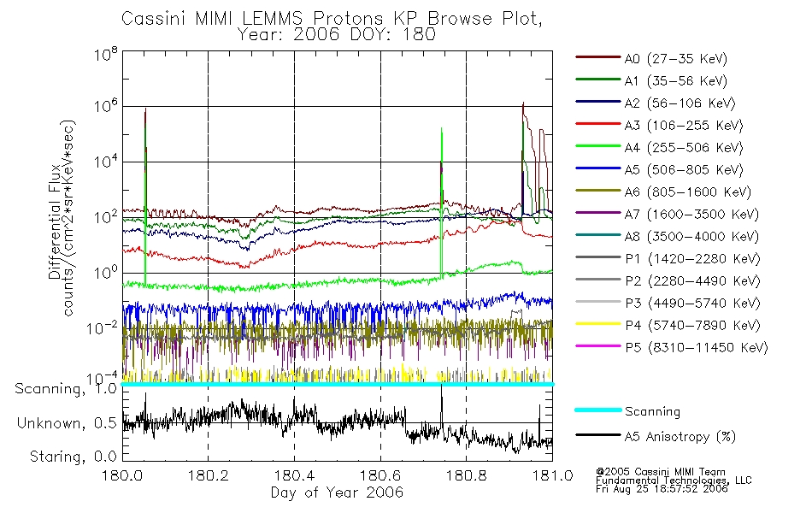
Task: Click the x-axis tick label 181.0
Action: 552,475
